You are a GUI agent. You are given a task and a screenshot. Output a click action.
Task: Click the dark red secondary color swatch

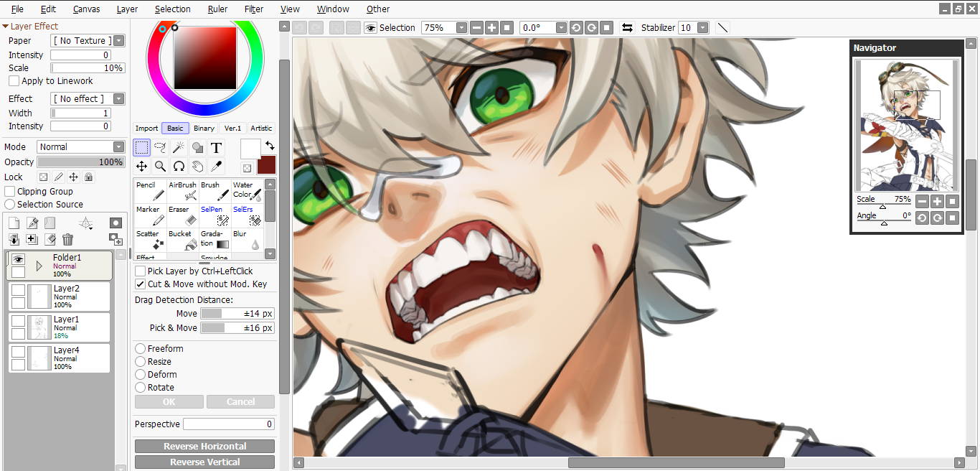[x=266, y=164]
